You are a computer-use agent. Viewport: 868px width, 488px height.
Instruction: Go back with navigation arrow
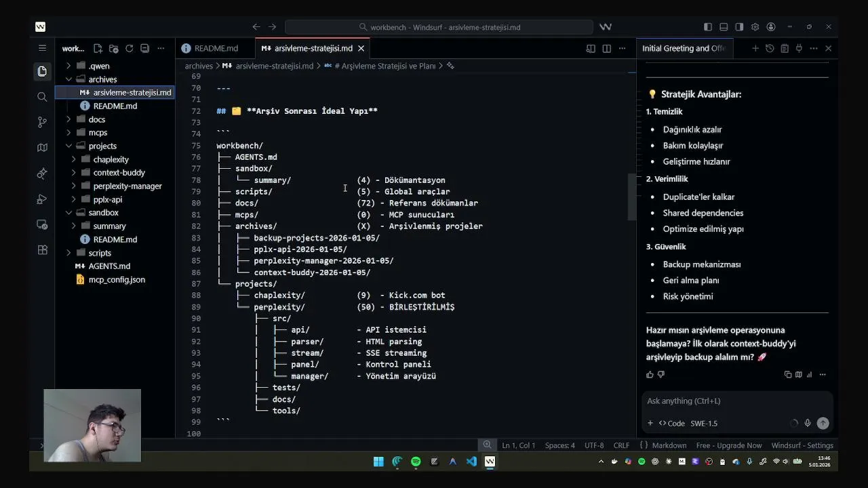click(x=256, y=27)
